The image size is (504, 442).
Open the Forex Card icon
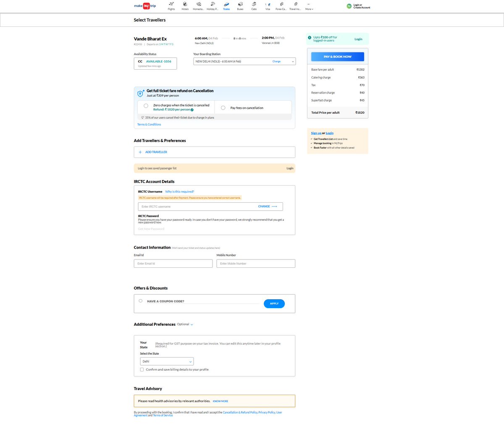point(281,4)
